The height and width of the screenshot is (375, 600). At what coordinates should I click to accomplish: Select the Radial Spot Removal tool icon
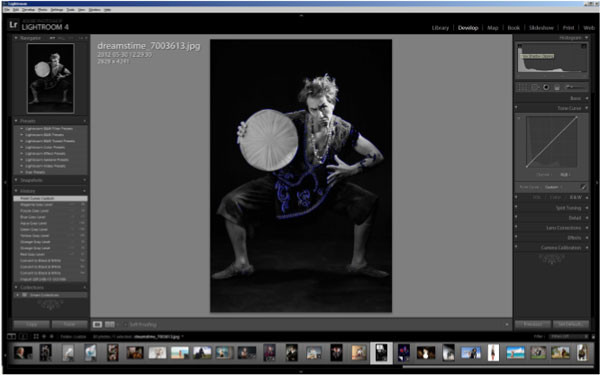click(535, 87)
